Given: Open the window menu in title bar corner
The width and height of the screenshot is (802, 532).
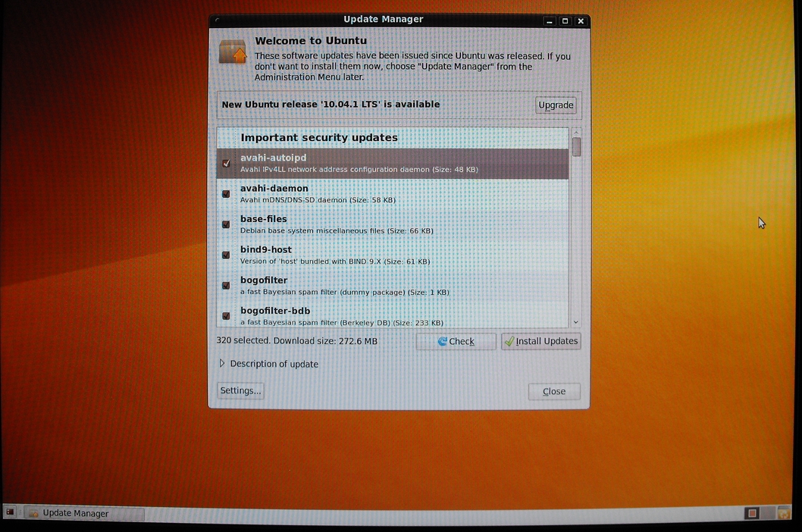Looking at the screenshot, I should tap(218, 20).
